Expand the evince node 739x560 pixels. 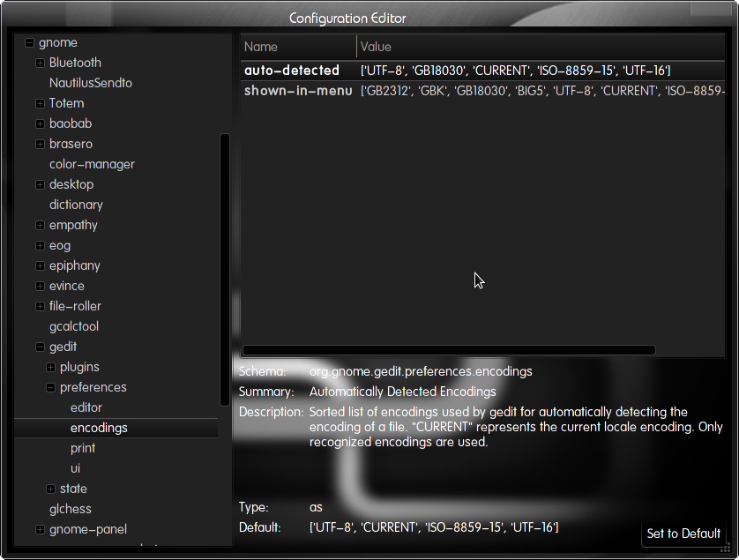40,286
